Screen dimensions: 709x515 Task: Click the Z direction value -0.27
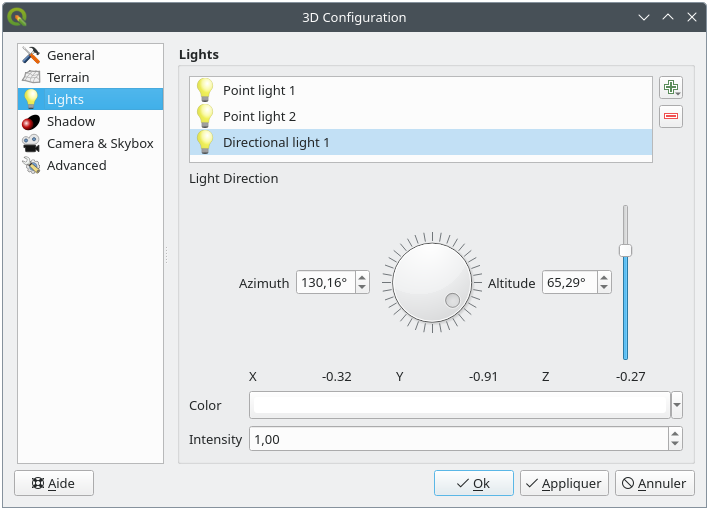pos(630,377)
